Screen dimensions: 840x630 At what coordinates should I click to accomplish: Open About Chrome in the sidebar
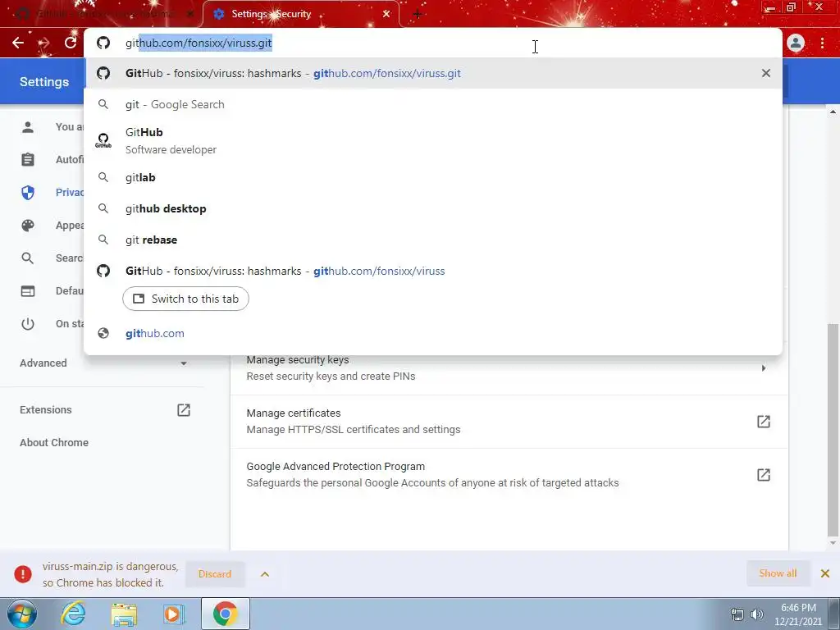[x=54, y=442]
